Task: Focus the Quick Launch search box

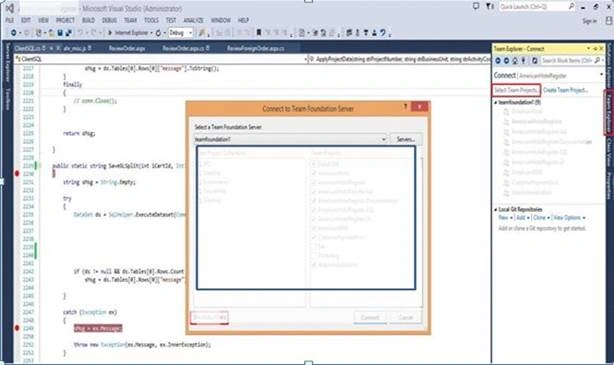Action: pos(536,6)
